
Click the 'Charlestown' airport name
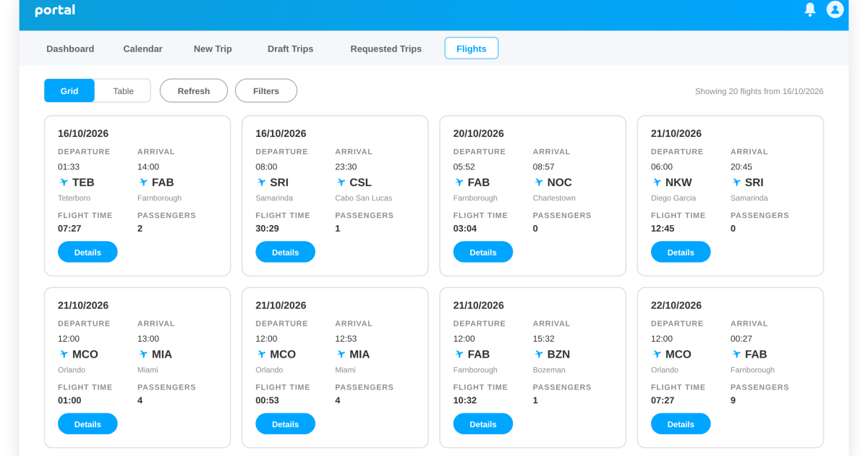[554, 198]
